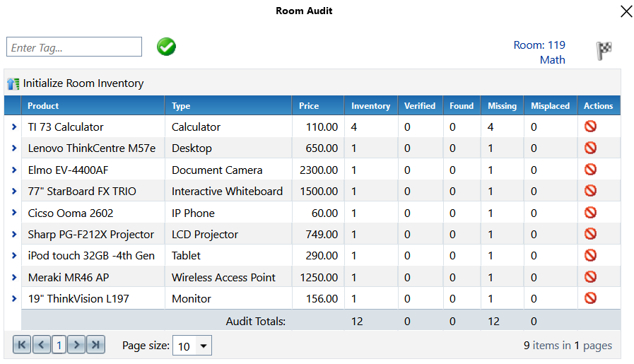The image size is (634, 364).
Task: Go to the previous page
Action: pos(41,345)
